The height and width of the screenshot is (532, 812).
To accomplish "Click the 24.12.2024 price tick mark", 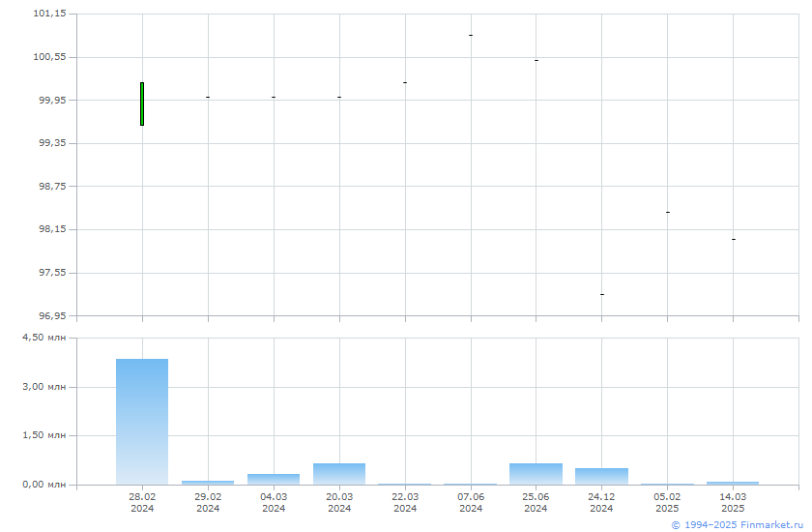I will 601,294.
